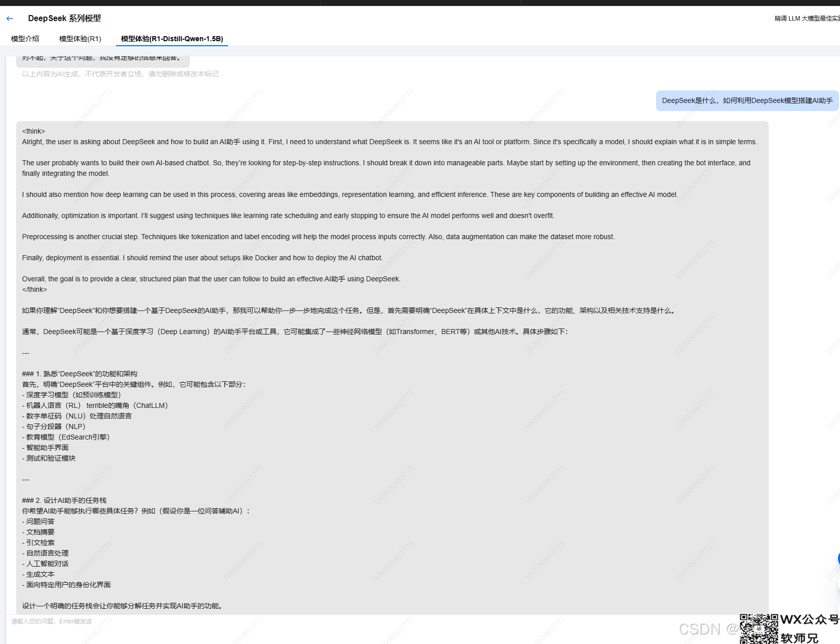
Task: Click the page title DeepSeek 系列模型
Action: click(64, 19)
